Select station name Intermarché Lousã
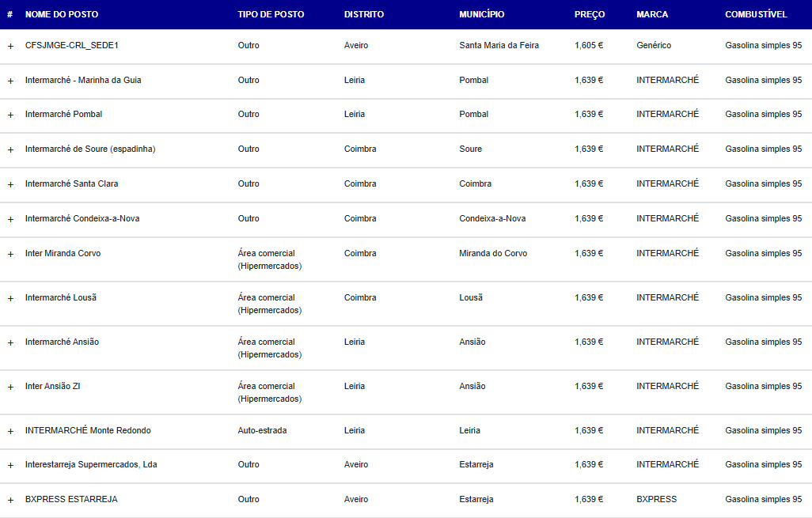The height and width of the screenshot is (518, 812). tap(61, 297)
